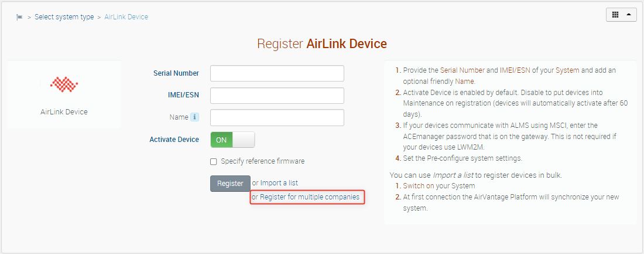The width and height of the screenshot is (644, 254).
Task: Select the Name input field
Action: click(277, 117)
